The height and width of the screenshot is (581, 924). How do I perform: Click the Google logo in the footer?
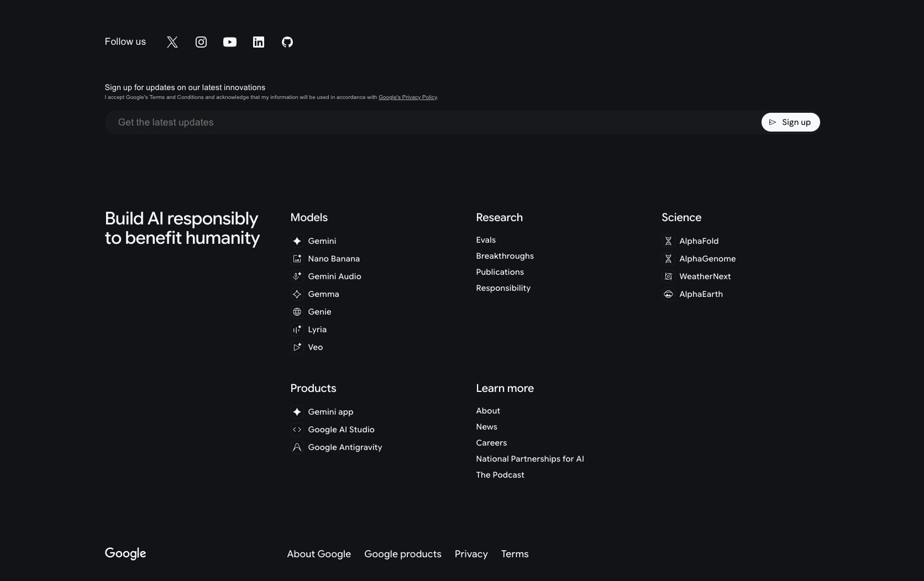tap(125, 554)
